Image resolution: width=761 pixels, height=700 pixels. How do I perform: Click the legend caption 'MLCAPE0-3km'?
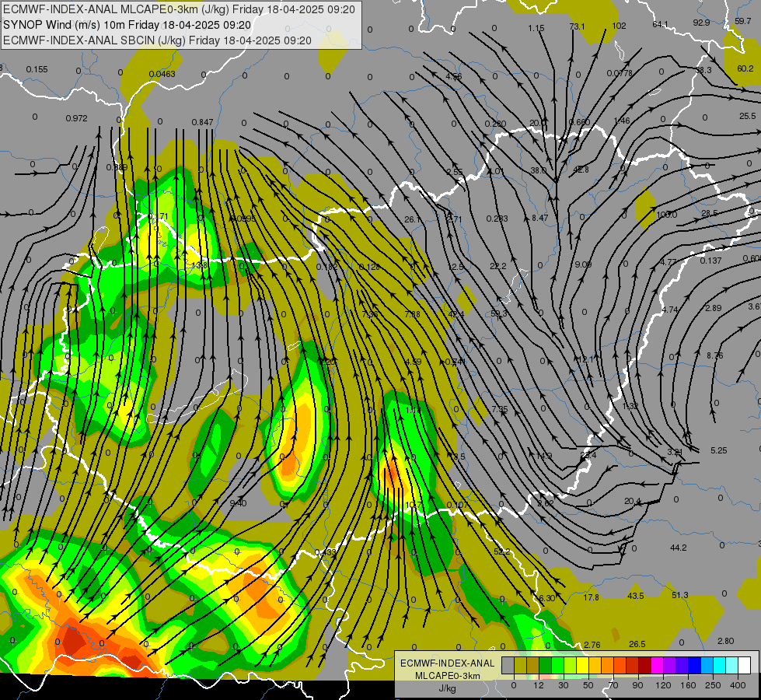[447, 676]
